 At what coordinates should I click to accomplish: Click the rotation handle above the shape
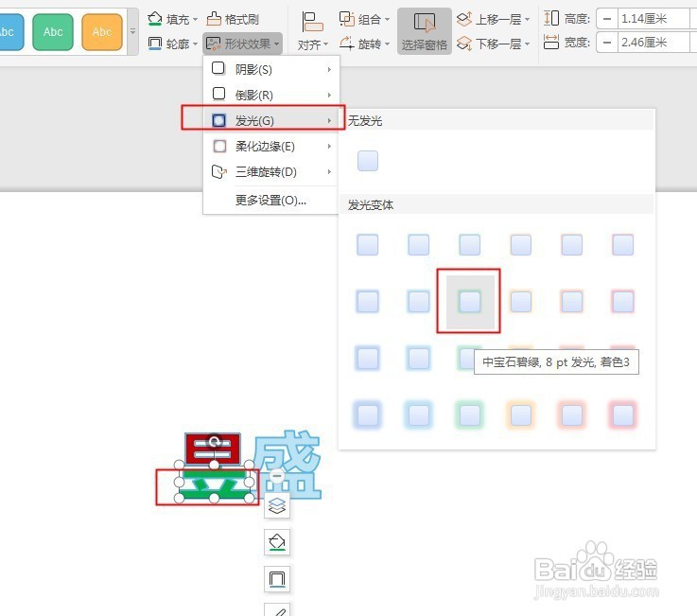(x=215, y=441)
